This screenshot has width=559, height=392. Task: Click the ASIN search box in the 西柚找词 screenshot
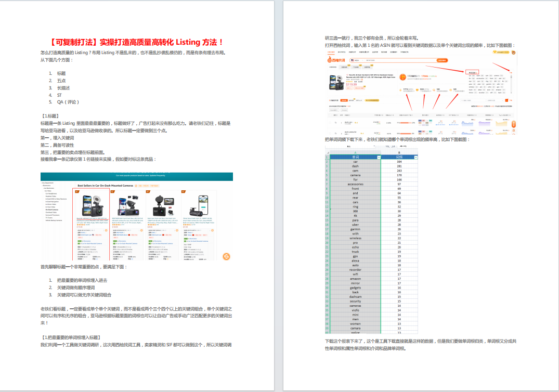tap(399, 60)
